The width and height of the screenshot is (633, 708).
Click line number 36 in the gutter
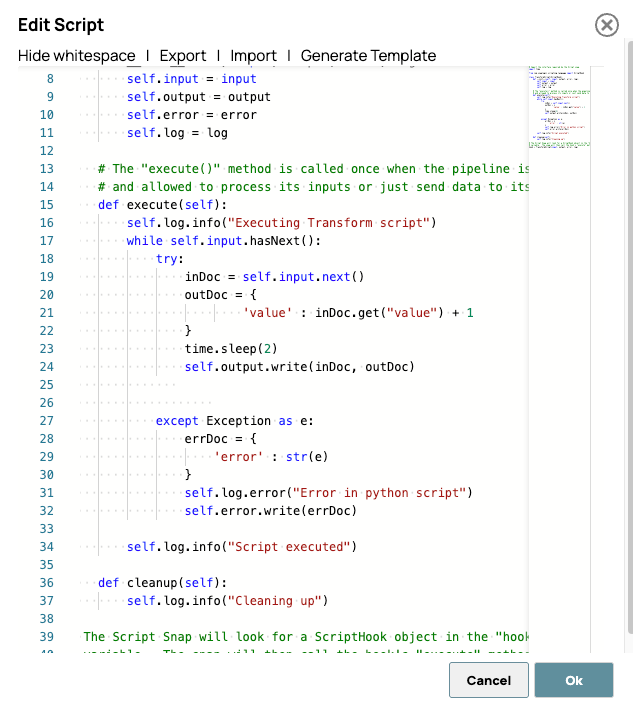46,583
